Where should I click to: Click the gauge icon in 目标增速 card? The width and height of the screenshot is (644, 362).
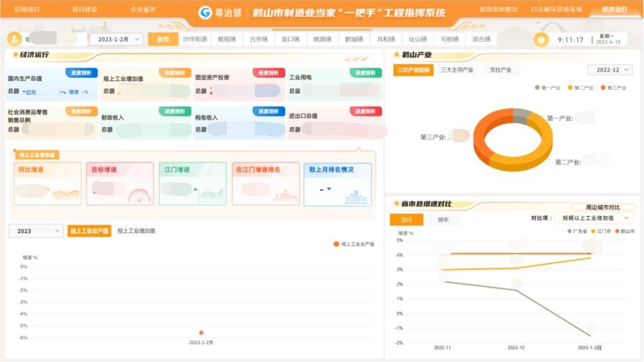pos(140,196)
